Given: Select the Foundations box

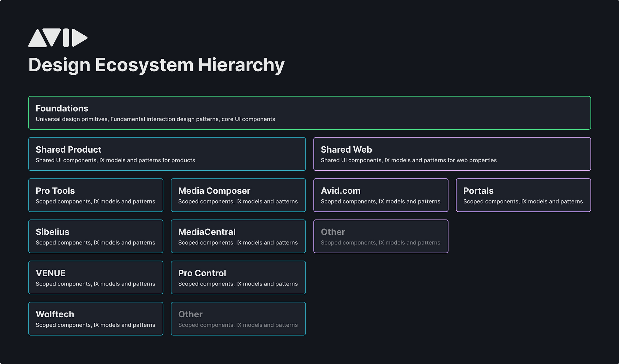Looking at the screenshot, I should [x=309, y=113].
